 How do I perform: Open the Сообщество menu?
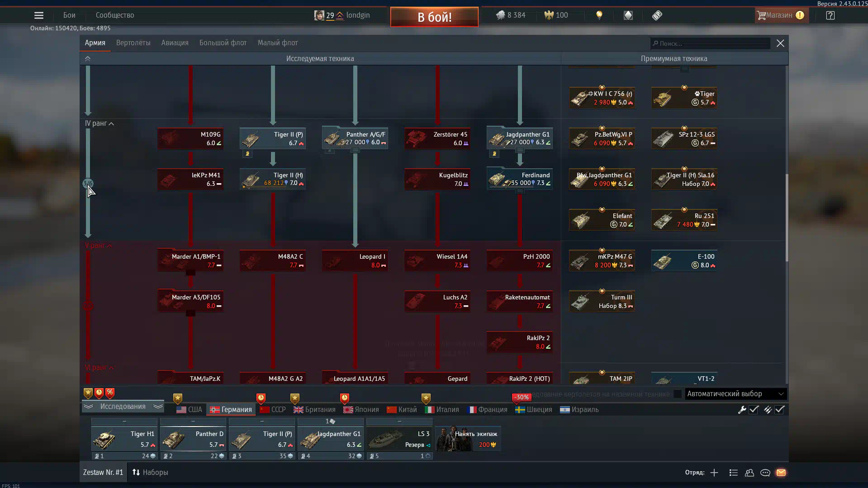(x=115, y=15)
